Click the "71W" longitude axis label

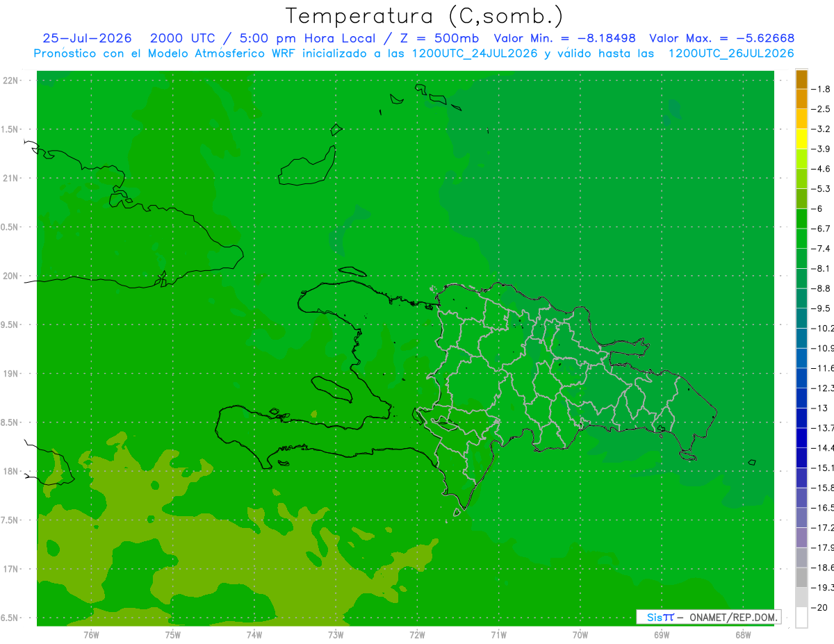click(x=498, y=634)
